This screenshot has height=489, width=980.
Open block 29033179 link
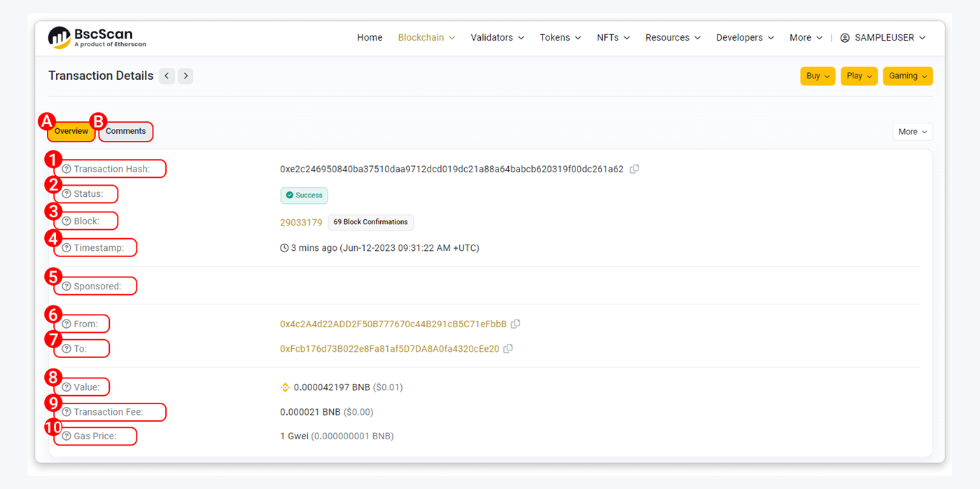(x=301, y=222)
